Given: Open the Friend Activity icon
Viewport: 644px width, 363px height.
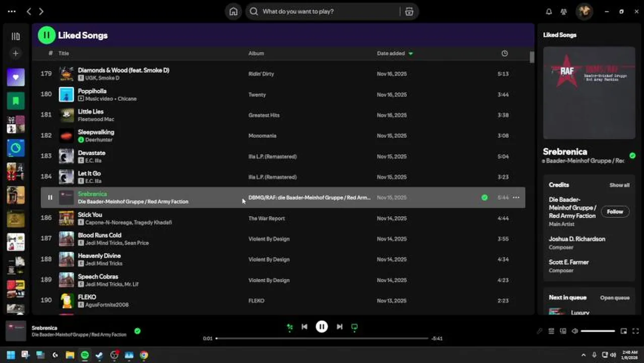Looking at the screenshot, I should tap(564, 12).
